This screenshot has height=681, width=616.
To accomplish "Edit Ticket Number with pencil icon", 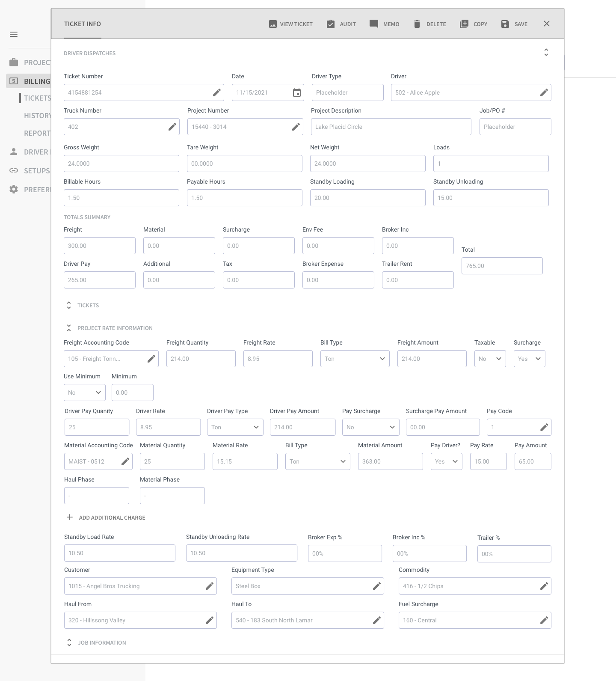I will coord(217,92).
